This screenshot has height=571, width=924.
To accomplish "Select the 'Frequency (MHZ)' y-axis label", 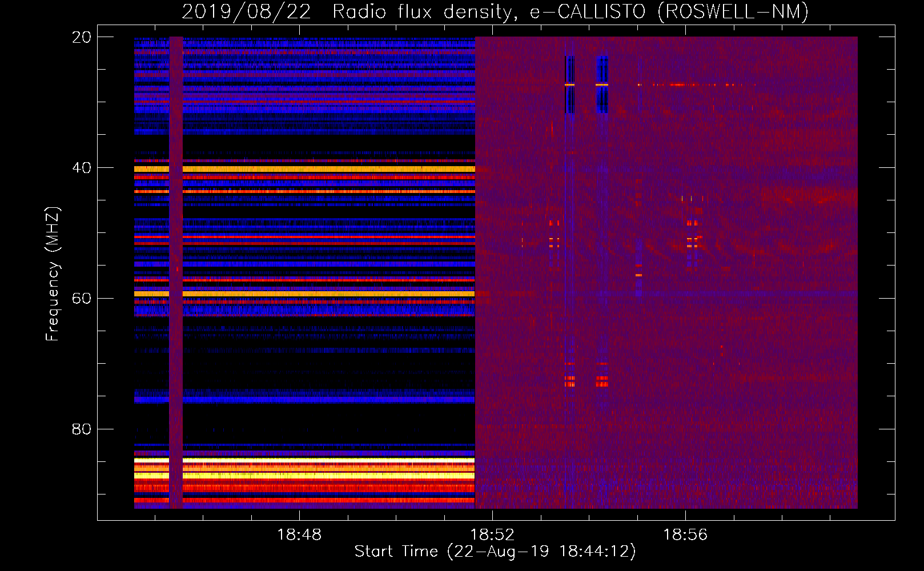I will pos(53,274).
